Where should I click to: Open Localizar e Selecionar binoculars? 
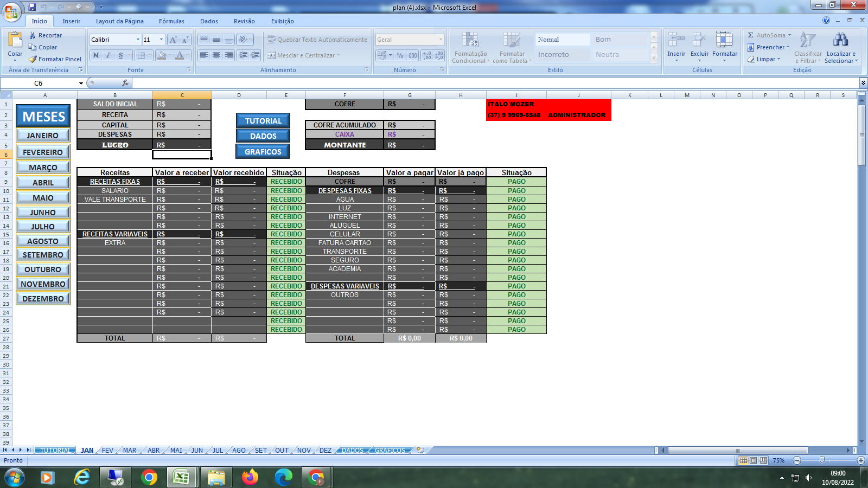click(x=841, y=48)
